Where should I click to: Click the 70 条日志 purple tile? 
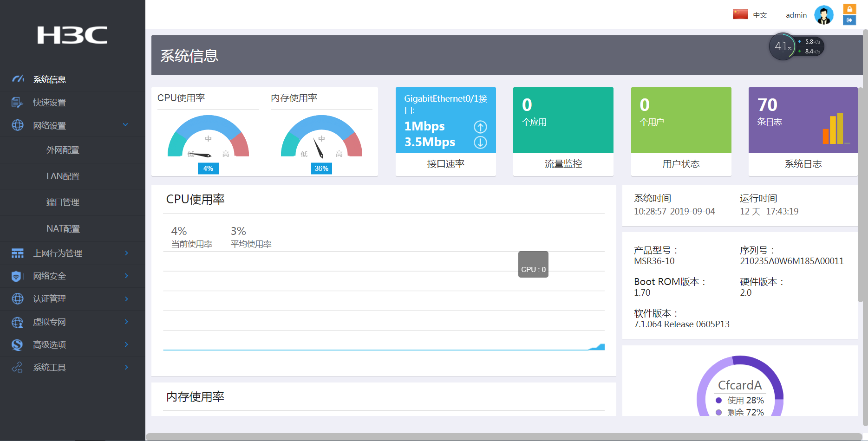(803, 120)
